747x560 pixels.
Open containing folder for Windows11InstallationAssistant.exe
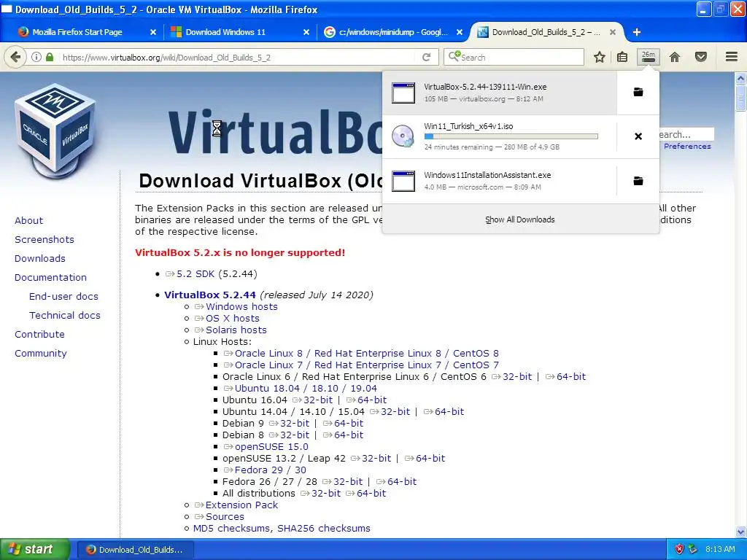638,181
